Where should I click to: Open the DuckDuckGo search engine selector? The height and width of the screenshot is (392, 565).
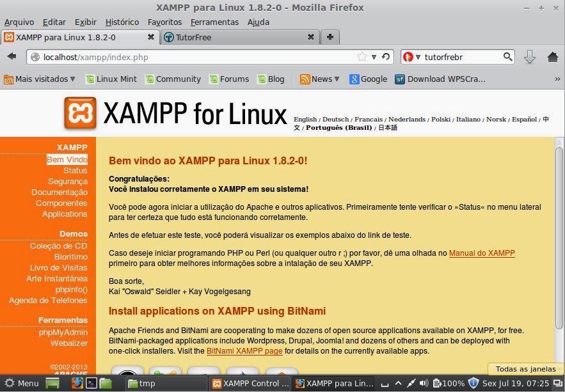pyautogui.click(x=412, y=57)
